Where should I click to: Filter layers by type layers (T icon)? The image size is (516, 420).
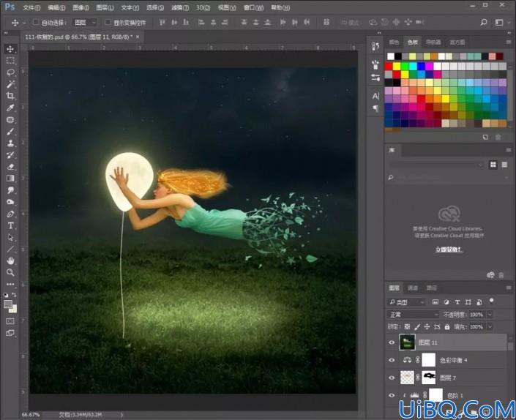coord(457,302)
